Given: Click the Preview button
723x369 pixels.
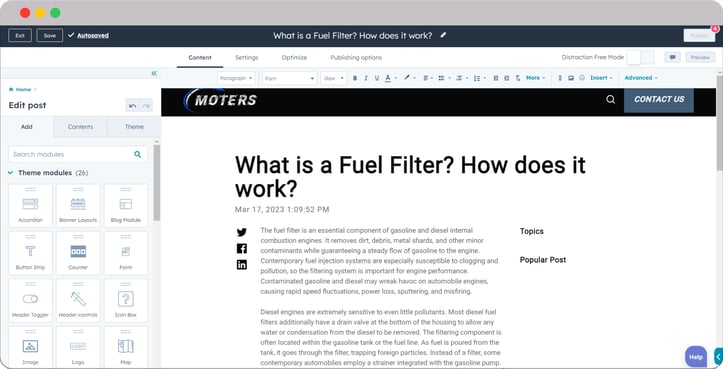Looking at the screenshot, I should (700, 57).
